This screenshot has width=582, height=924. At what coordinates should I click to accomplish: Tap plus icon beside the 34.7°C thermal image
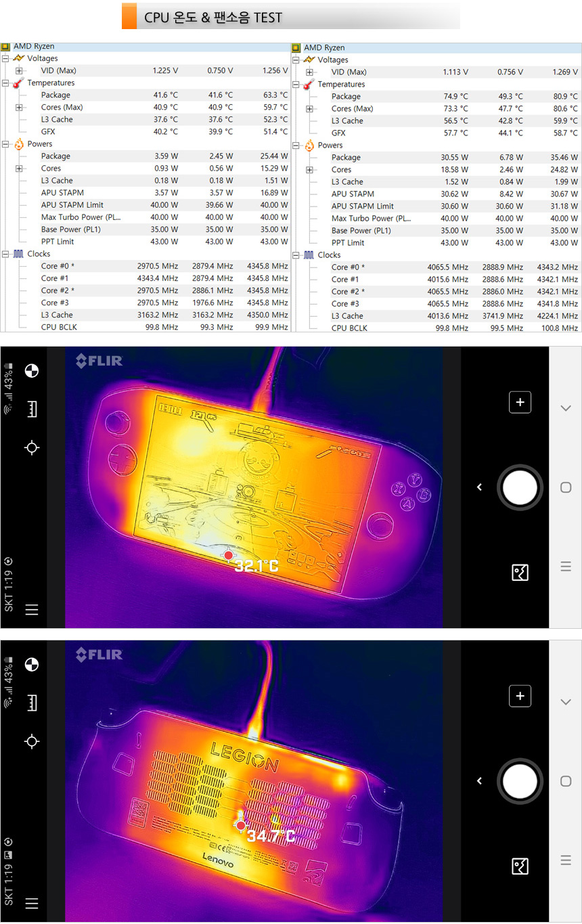point(520,696)
